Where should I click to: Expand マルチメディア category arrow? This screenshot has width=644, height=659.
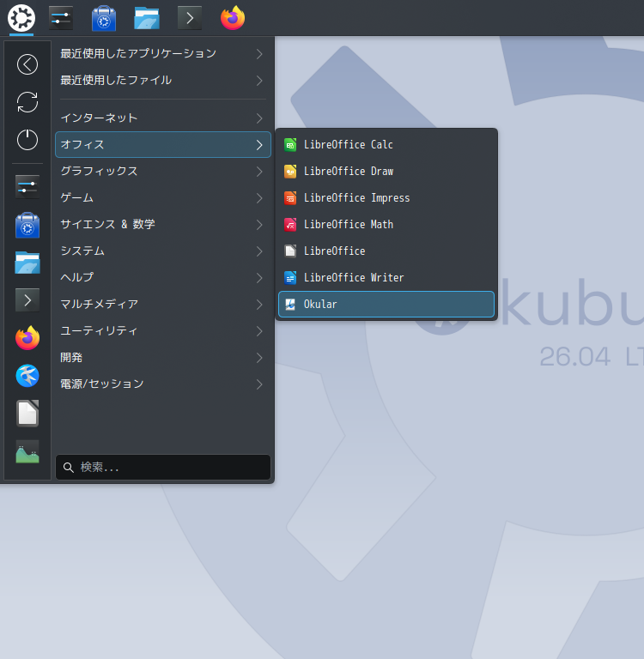click(259, 305)
